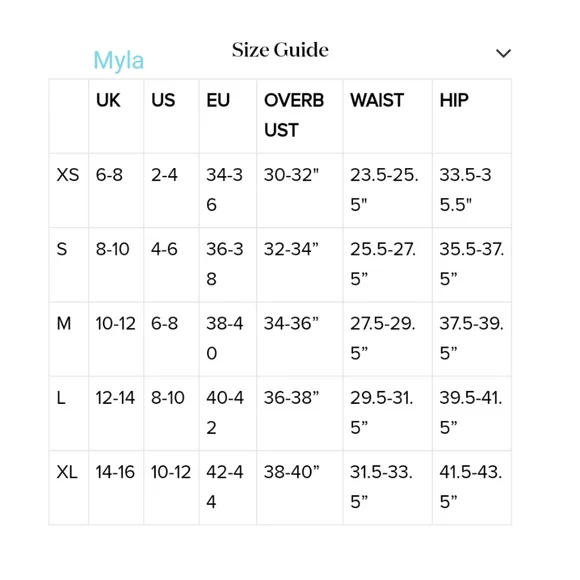580x580 pixels.
Task: Select the US column header
Action: click(x=163, y=100)
